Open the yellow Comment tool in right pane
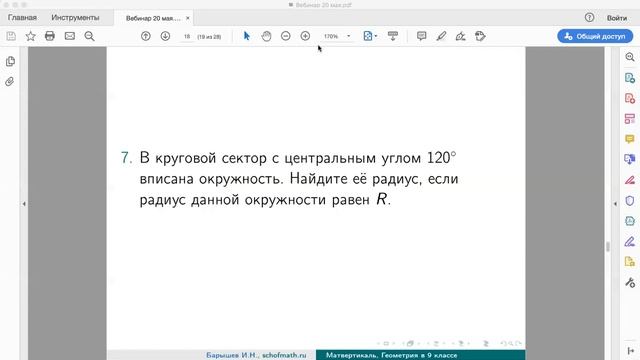640x360 pixels. pyautogui.click(x=630, y=139)
